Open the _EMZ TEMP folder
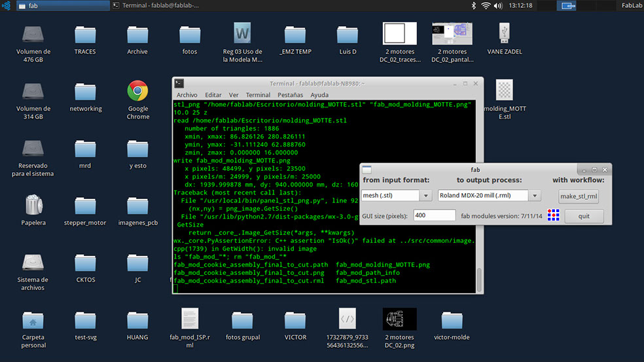 [x=295, y=35]
